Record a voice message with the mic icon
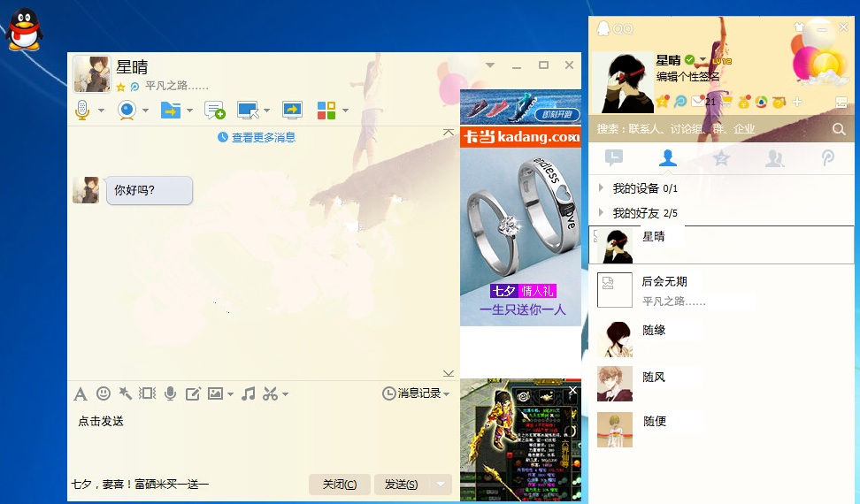860x504 pixels. click(x=171, y=393)
